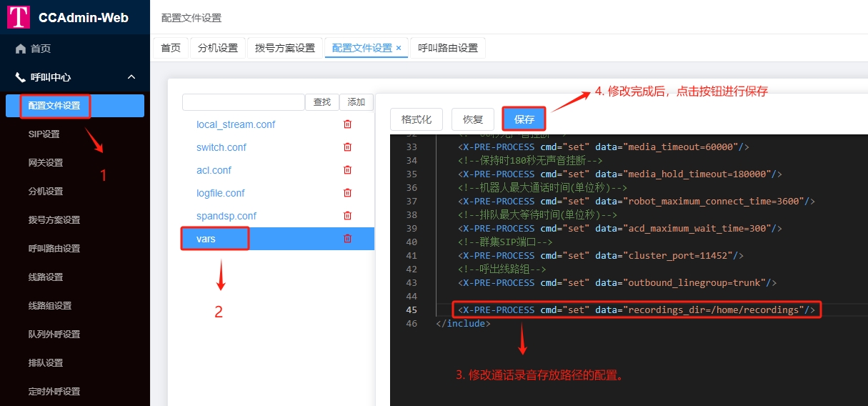Image resolution: width=868 pixels, height=406 pixels.
Task: Open acl.conf in the file list
Action: [x=214, y=170]
